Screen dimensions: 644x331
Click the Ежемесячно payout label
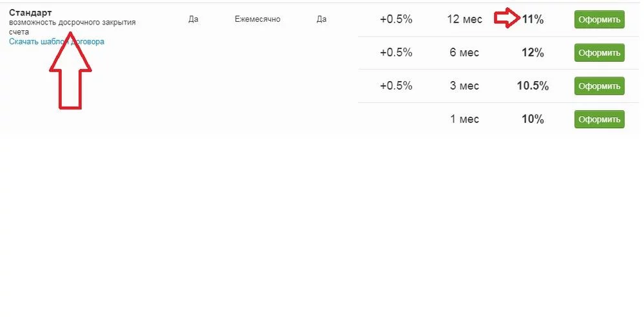[258, 19]
